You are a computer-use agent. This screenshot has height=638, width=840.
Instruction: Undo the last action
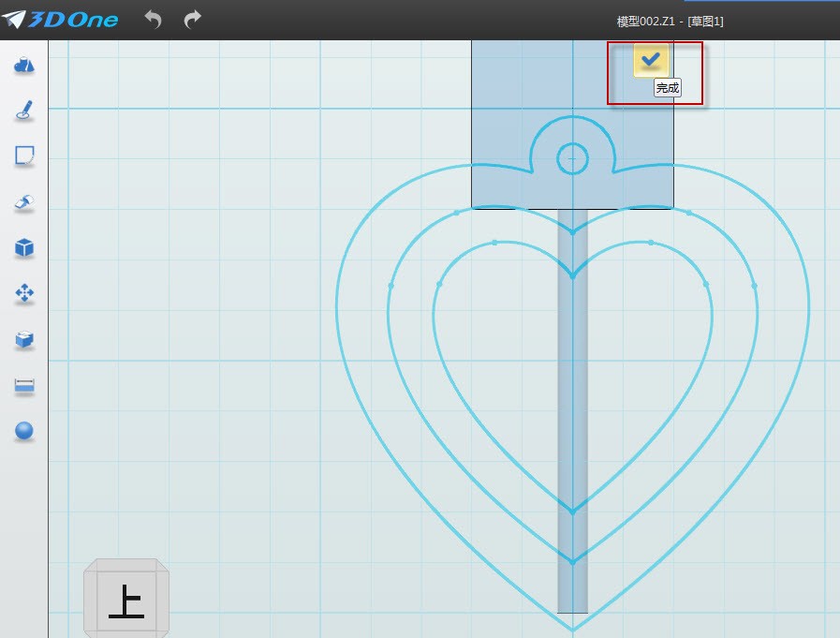tap(153, 19)
